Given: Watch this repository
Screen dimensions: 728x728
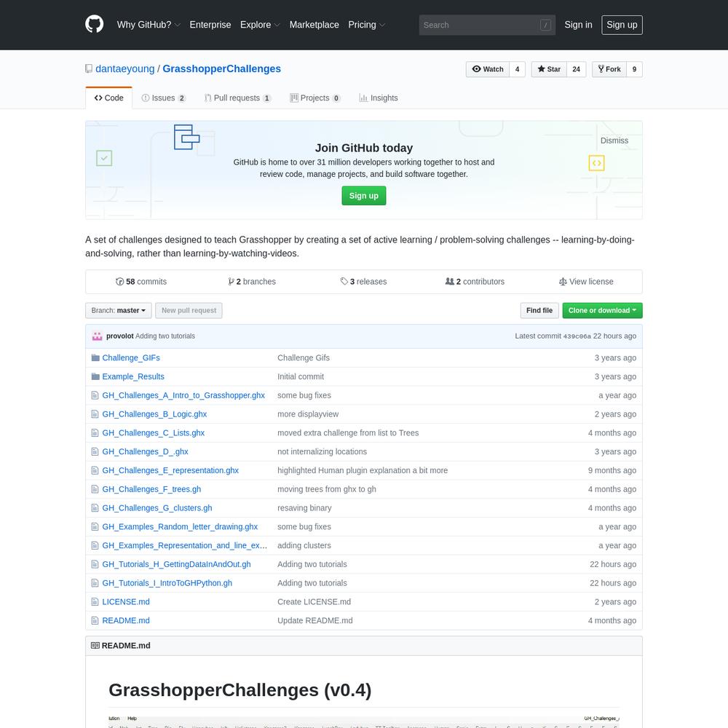Looking at the screenshot, I should [488, 69].
